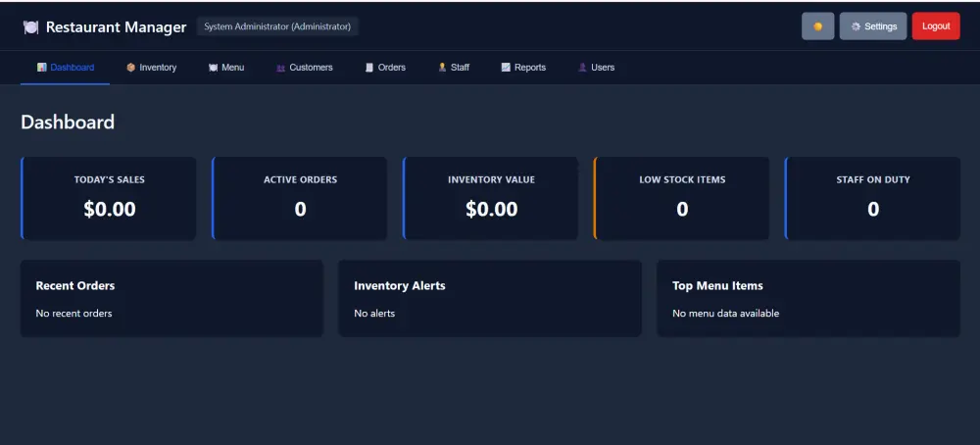
Task: Open the Inventory tab
Action: coord(151,68)
